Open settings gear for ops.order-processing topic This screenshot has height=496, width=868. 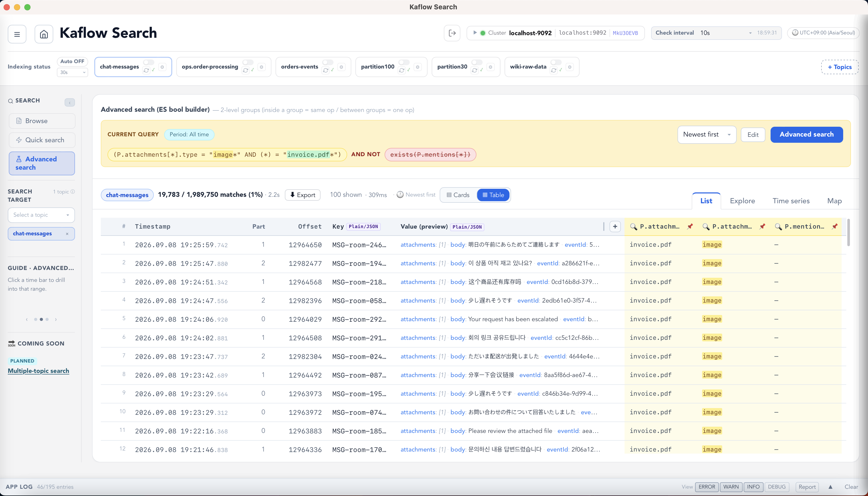pyautogui.click(x=261, y=67)
